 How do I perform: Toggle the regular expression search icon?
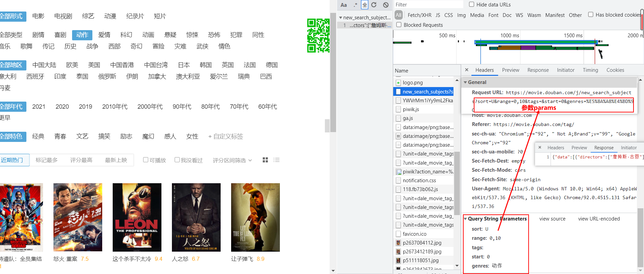tap(355, 5)
